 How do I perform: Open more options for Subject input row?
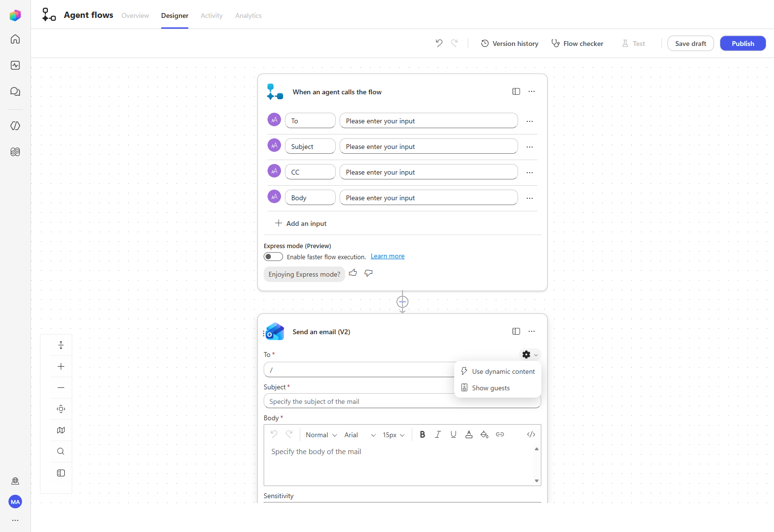pyautogui.click(x=530, y=147)
